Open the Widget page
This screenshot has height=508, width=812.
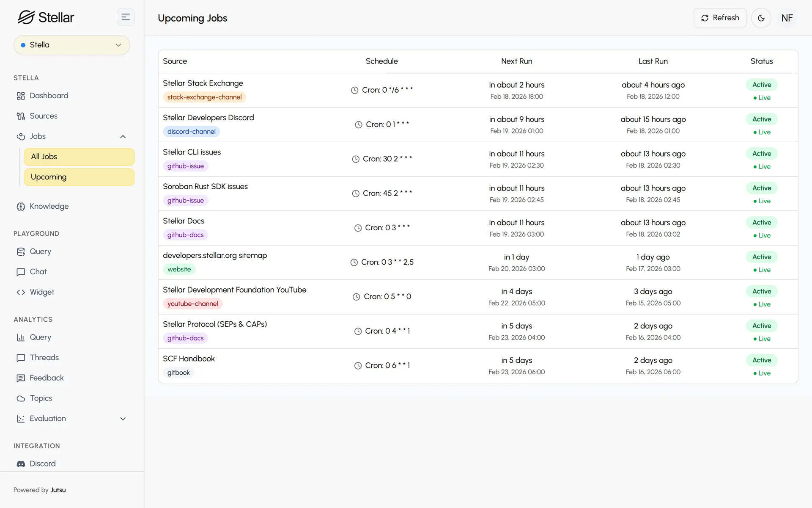[x=42, y=292]
